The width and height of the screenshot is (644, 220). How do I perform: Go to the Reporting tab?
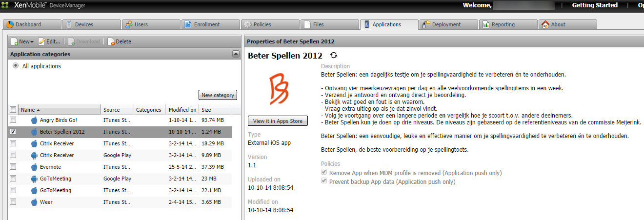[x=508, y=24]
